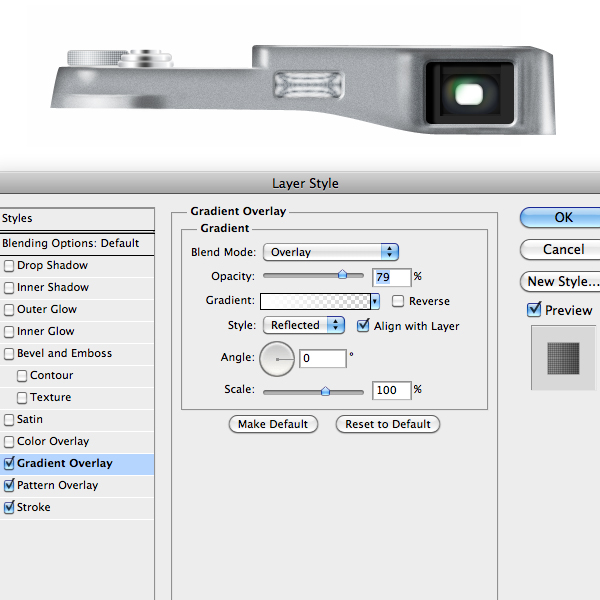
Task: Click Make Default button
Action: 273,424
